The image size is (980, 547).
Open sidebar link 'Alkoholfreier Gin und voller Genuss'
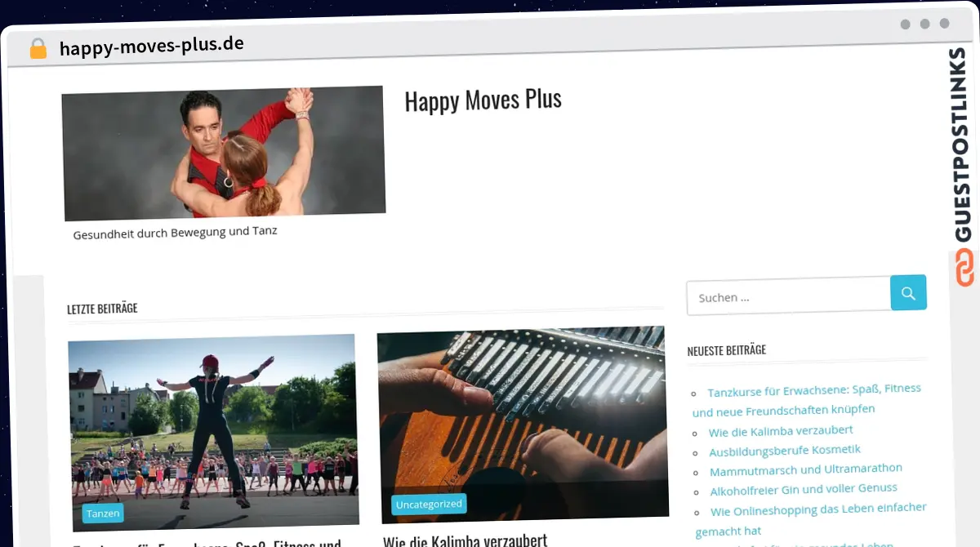tap(804, 489)
